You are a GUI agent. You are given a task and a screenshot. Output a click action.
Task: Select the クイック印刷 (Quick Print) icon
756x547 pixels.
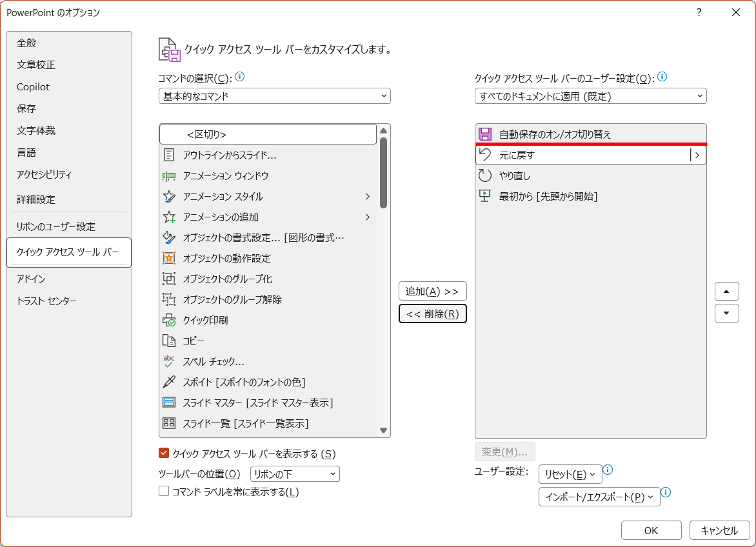[x=169, y=320]
